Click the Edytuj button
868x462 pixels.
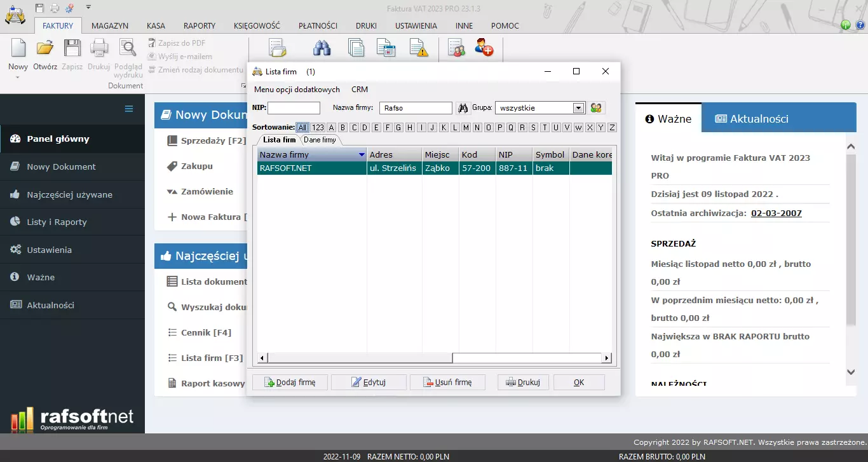point(368,383)
